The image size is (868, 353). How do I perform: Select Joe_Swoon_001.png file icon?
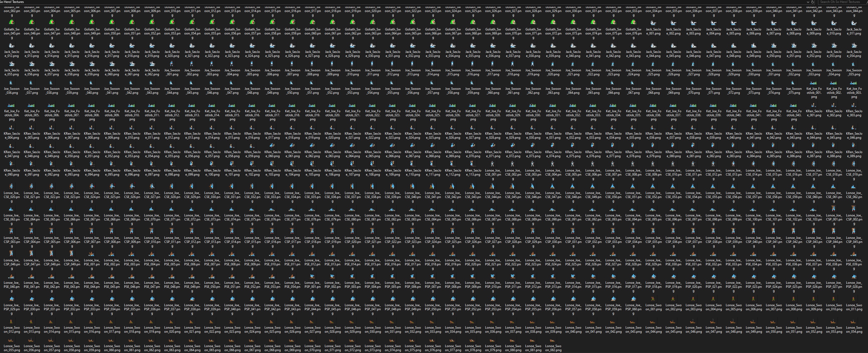pyautogui.click(x=172, y=63)
